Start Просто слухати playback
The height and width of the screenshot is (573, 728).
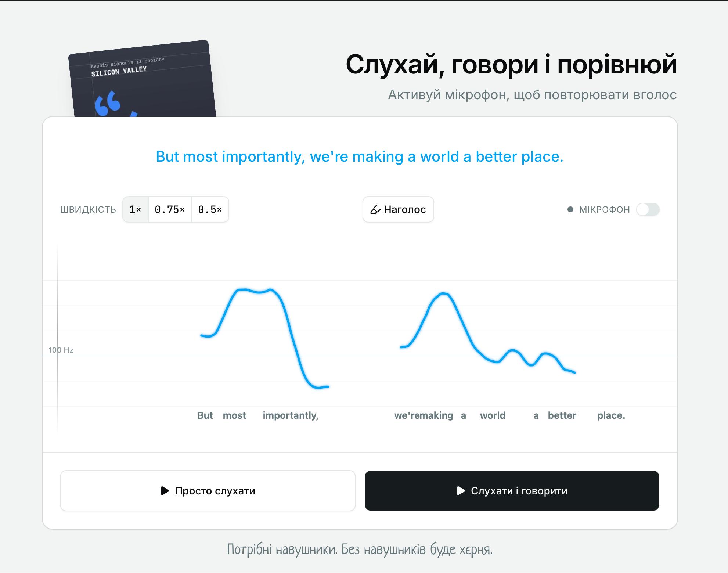point(208,491)
